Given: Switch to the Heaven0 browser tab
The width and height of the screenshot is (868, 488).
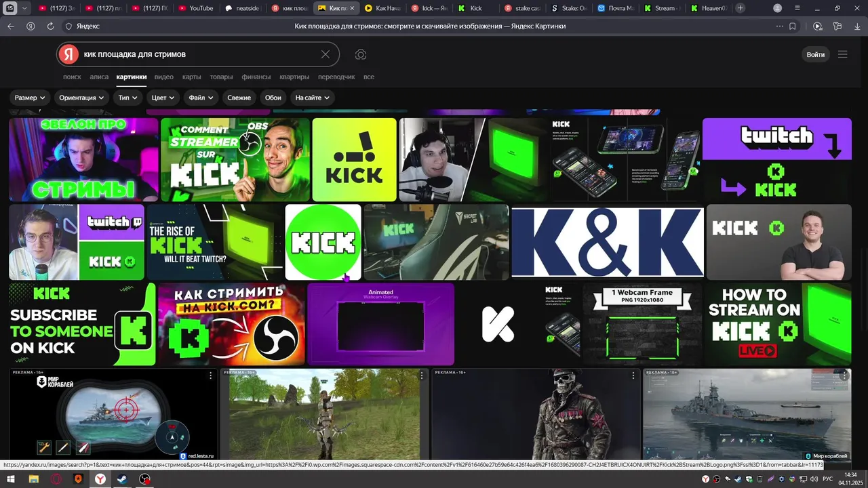Looking at the screenshot, I should (x=709, y=8).
